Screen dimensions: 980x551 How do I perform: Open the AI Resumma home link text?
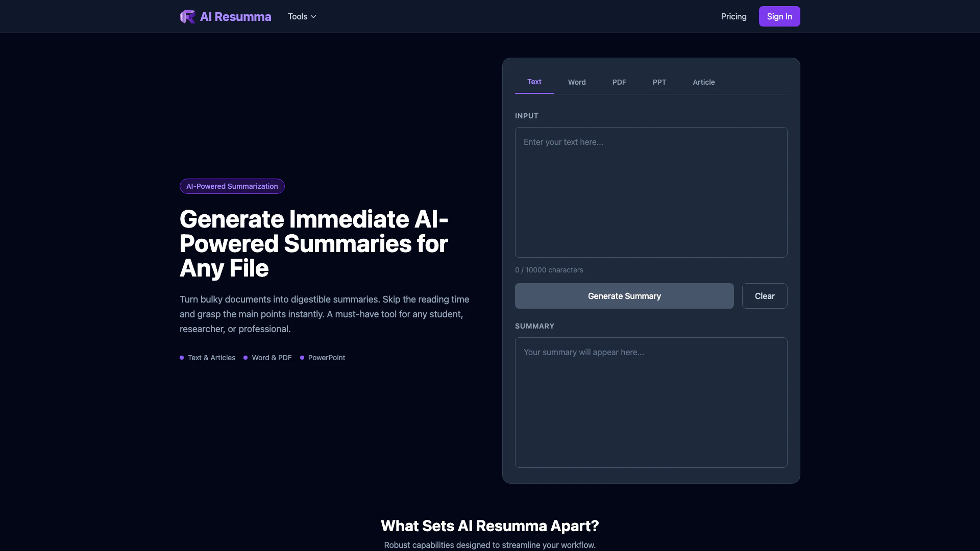(x=235, y=16)
